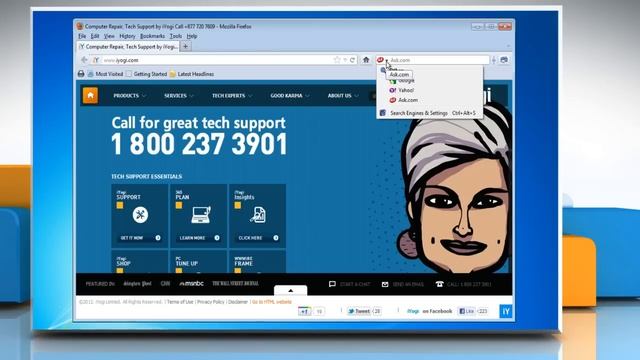Click the downloads arrow icon in toolbar
640x360 pixels.
tap(494, 60)
